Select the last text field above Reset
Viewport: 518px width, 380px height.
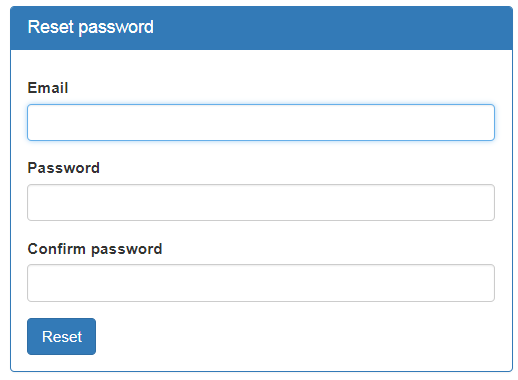261,283
